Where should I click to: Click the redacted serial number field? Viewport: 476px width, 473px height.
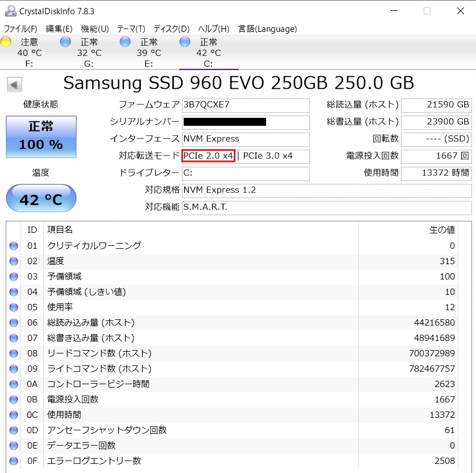click(246, 122)
